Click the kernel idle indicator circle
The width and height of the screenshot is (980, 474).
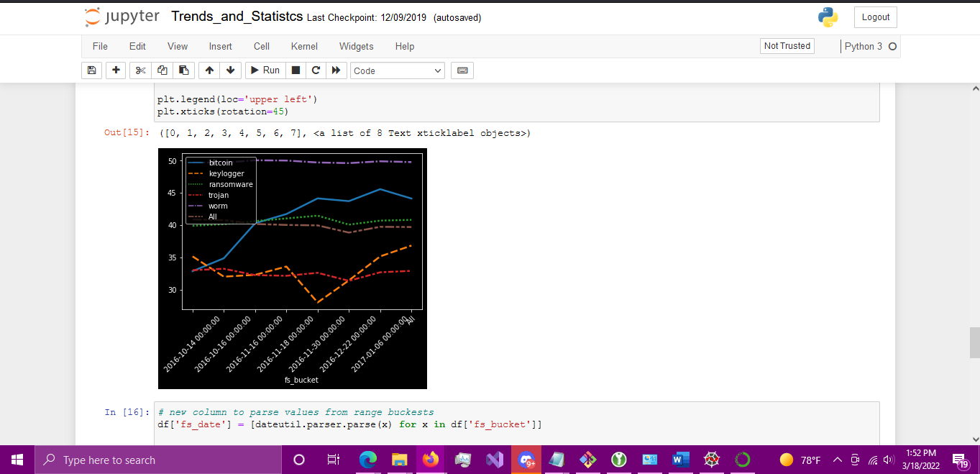tap(892, 46)
